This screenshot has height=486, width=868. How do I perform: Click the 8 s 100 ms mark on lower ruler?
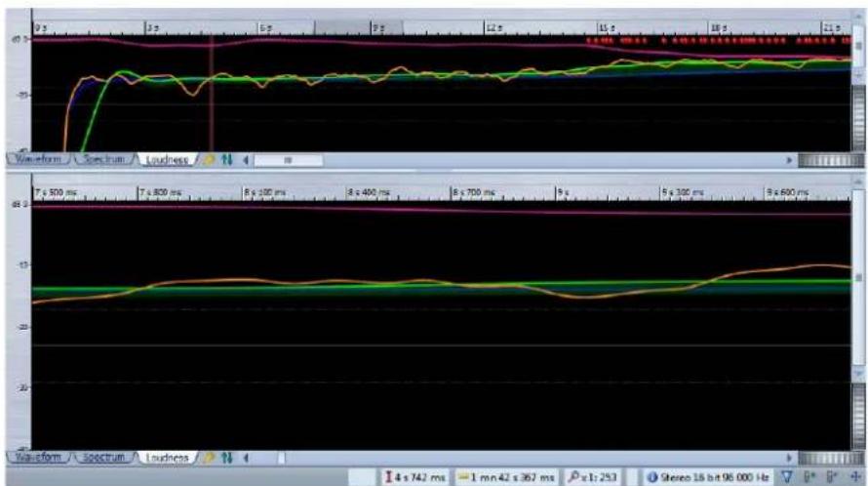265,192
